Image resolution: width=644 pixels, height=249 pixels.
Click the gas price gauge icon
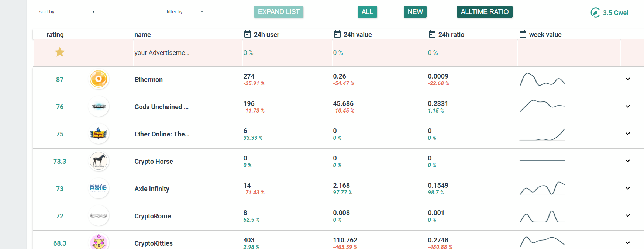point(595,13)
